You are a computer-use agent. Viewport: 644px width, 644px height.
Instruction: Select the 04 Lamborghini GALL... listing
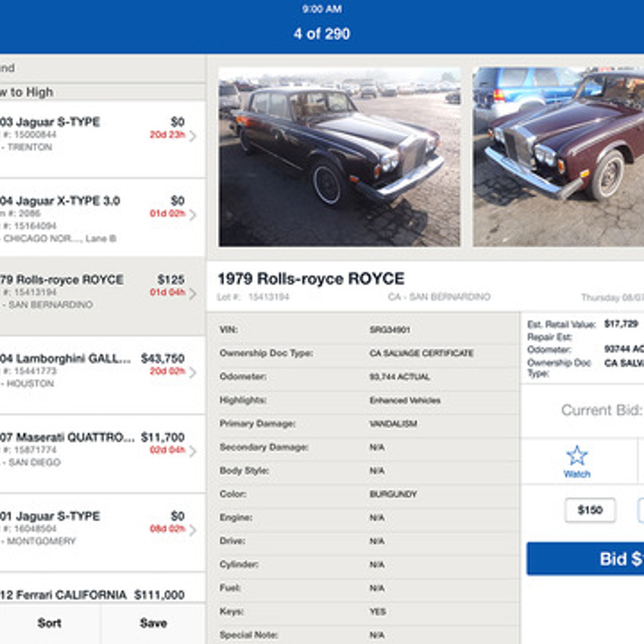(x=103, y=376)
